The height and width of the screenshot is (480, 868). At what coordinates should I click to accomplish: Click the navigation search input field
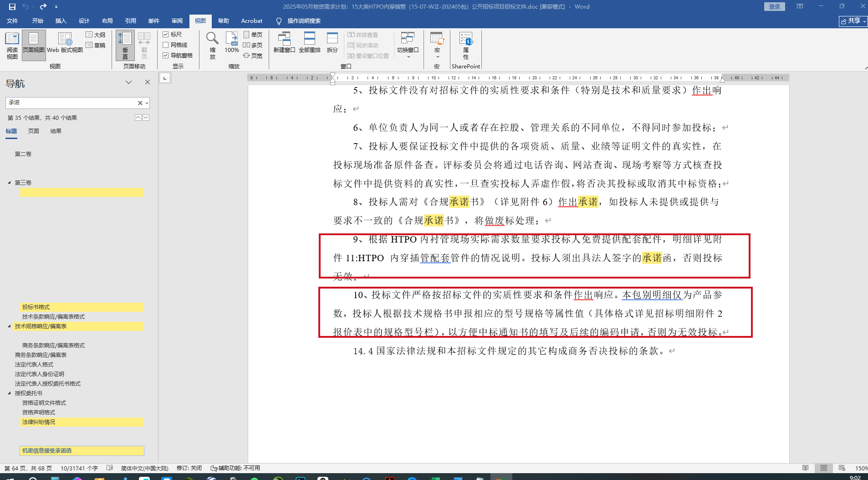(x=71, y=103)
